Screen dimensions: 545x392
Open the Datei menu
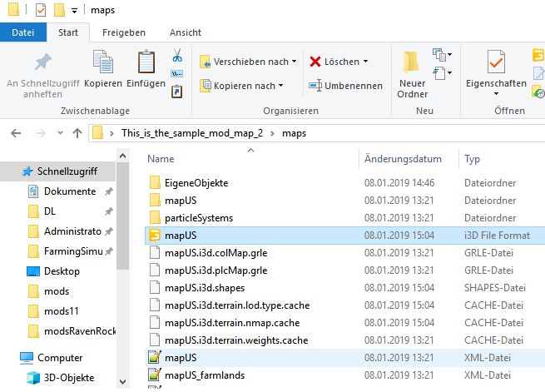(x=23, y=32)
